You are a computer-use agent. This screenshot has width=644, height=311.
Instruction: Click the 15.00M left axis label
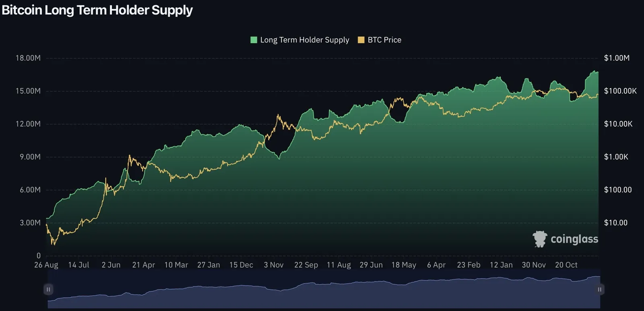(28, 91)
